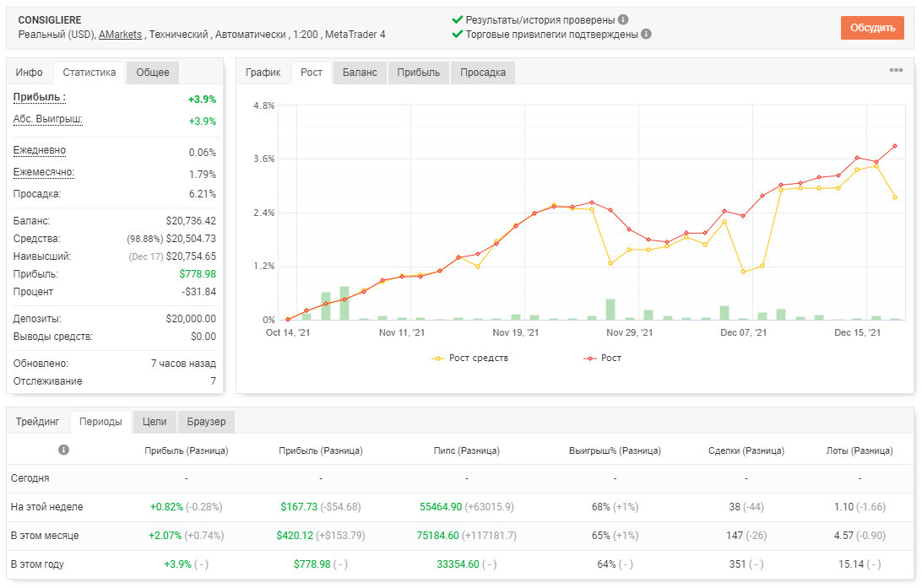Click info icon beside trading privileges confirmed
Screen dimensions: 922x588
click(x=646, y=34)
